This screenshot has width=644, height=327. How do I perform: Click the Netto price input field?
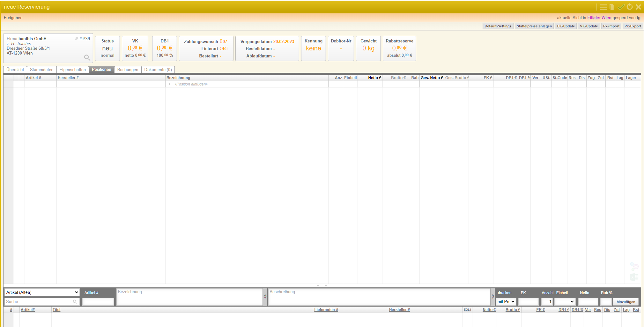click(x=588, y=301)
